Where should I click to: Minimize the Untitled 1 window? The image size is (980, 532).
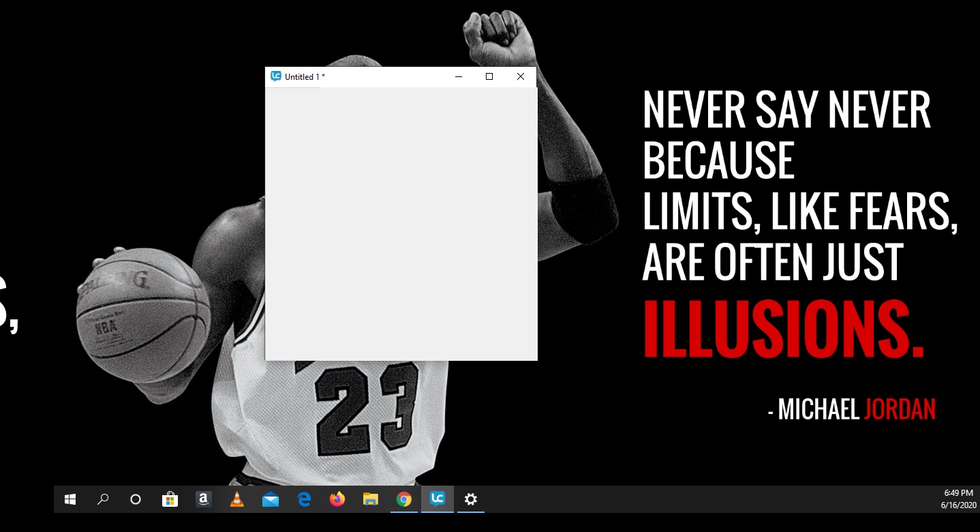click(459, 77)
